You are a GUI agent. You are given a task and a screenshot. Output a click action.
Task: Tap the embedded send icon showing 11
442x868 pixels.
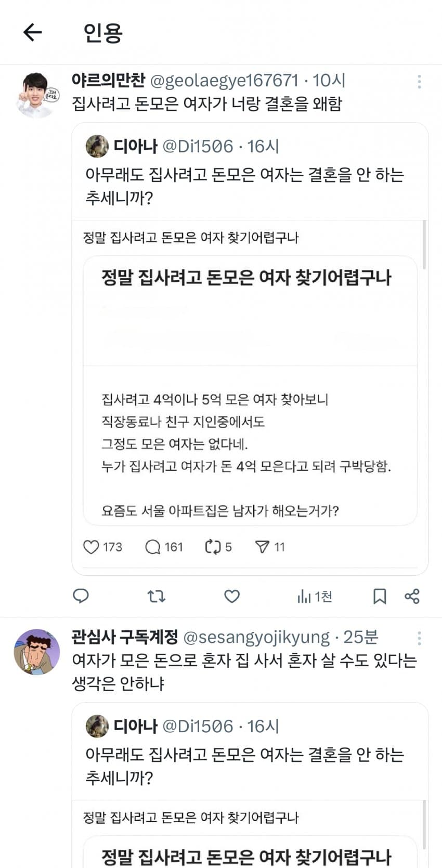tap(262, 547)
